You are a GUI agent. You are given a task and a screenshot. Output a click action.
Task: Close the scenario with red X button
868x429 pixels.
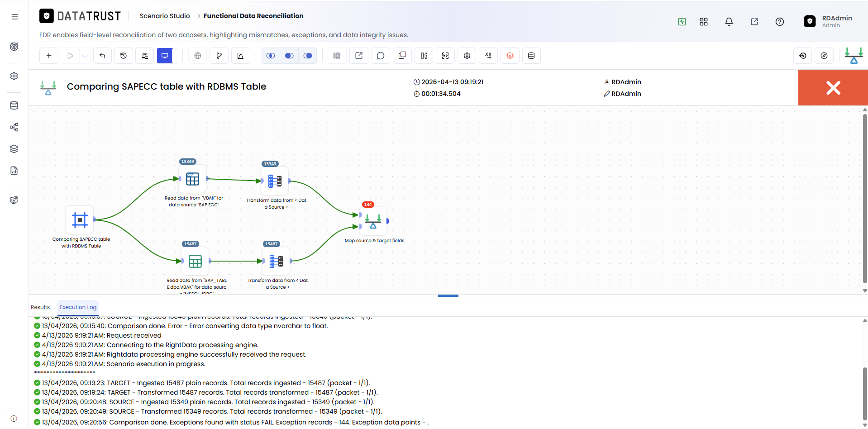point(833,88)
